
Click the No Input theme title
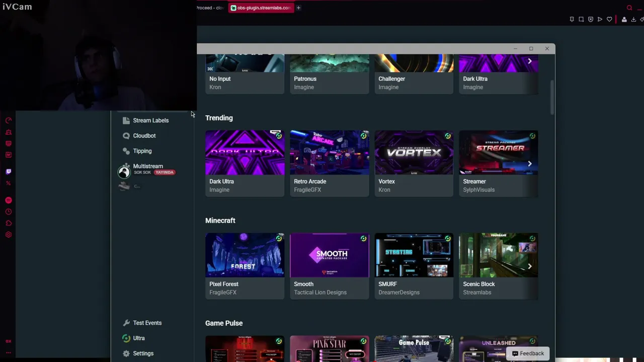point(220,79)
